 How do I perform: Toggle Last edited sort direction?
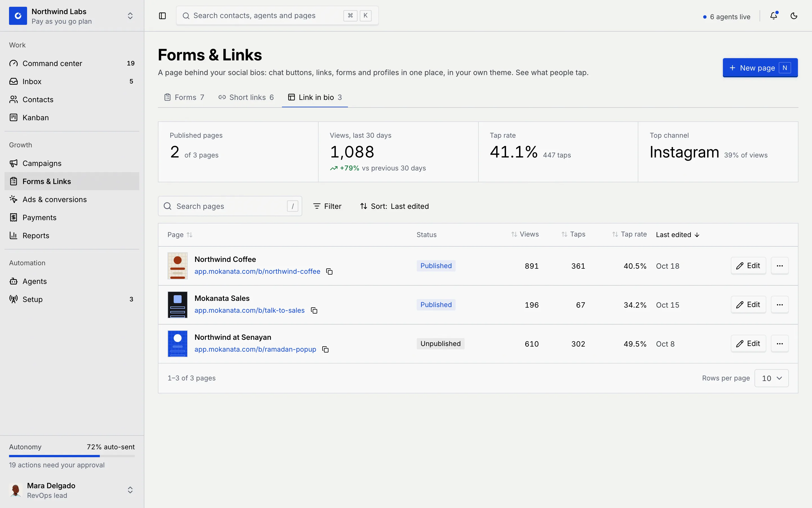678,235
